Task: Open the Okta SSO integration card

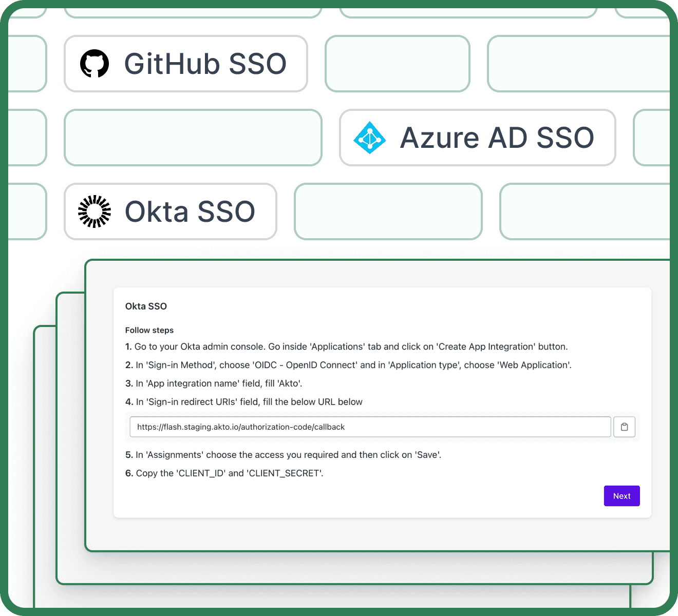Action: (170, 211)
